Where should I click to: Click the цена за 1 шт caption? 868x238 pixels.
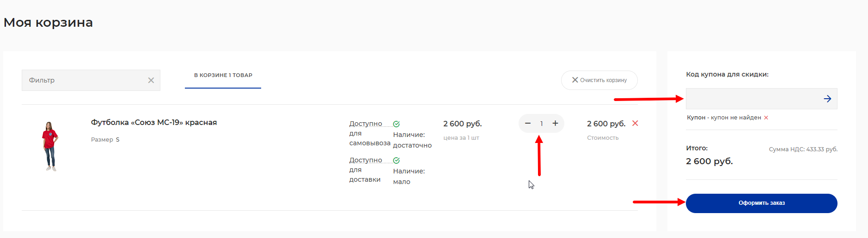(x=461, y=137)
